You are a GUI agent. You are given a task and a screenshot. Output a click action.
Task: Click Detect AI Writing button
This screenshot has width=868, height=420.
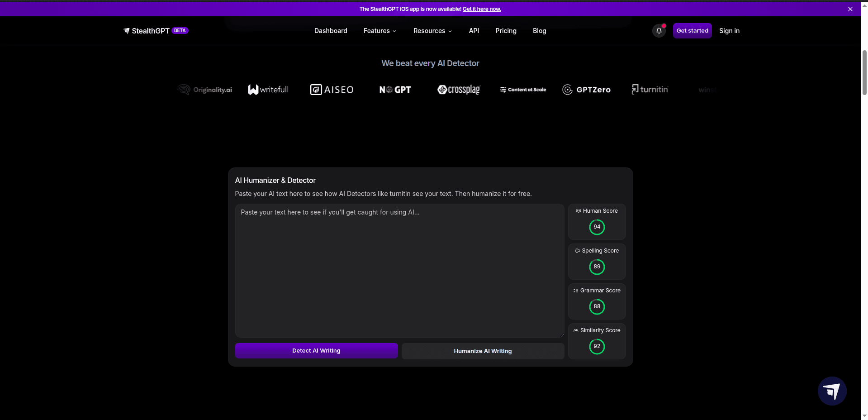(x=317, y=351)
